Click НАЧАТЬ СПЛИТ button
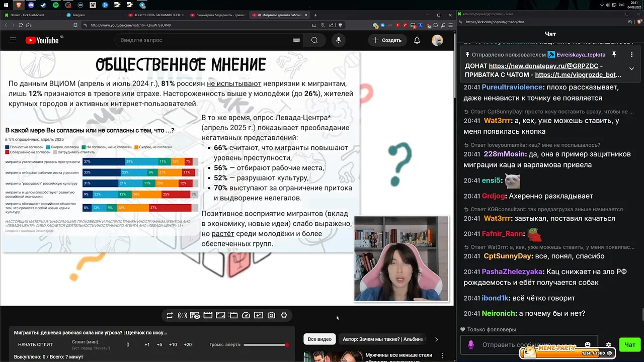 35,345
